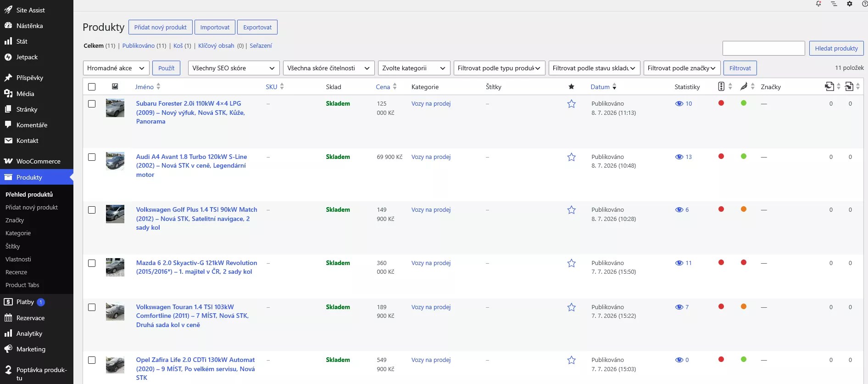Click red SEO dot for Subaru Forester
Image resolution: width=868 pixels, height=384 pixels.
tap(721, 103)
